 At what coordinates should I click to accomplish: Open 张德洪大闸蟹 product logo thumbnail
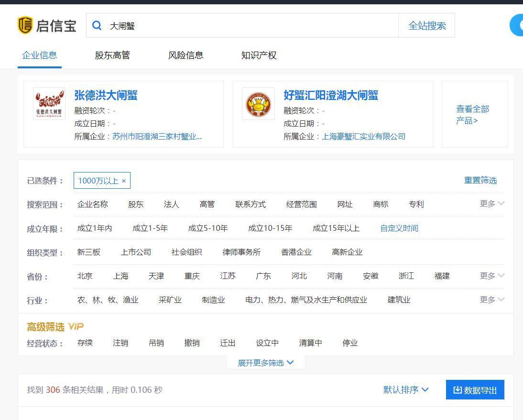tap(49, 104)
